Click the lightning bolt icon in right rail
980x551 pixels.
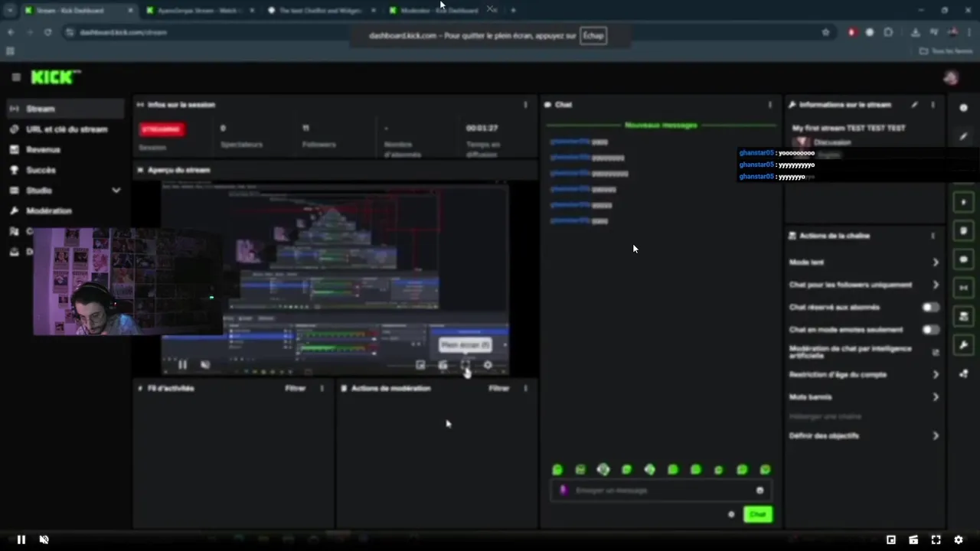coord(963,202)
